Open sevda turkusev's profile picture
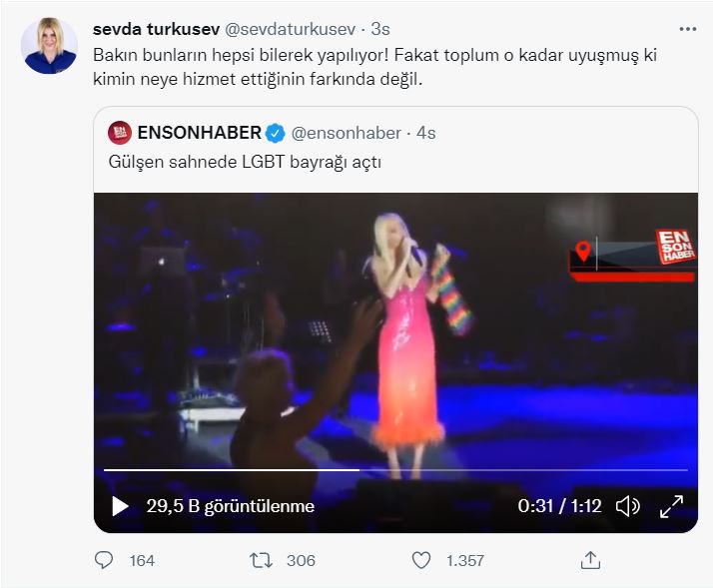This screenshot has height=588, width=713. pyautogui.click(x=49, y=46)
